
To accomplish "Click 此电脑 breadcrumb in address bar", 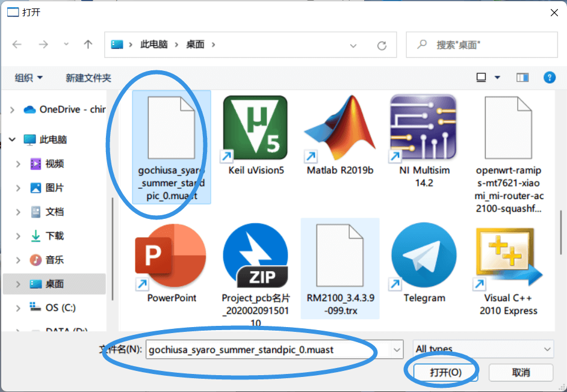I will pos(154,44).
